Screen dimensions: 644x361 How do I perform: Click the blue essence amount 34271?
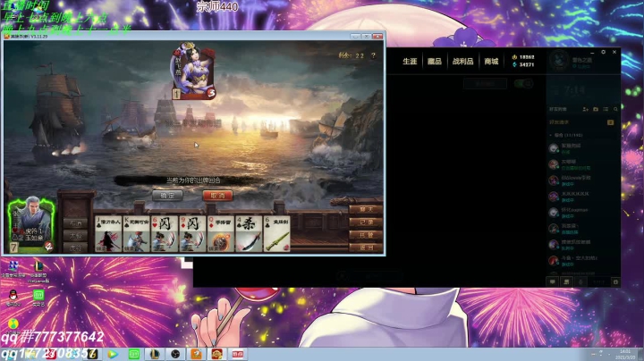(x=527, y=65)
